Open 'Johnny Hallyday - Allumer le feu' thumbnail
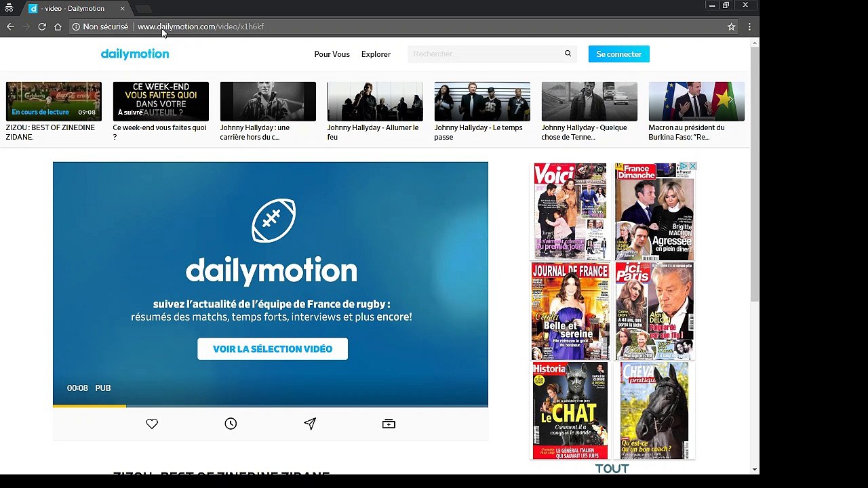Viewport: 868px width, 488px height. [x=375, y=102]
